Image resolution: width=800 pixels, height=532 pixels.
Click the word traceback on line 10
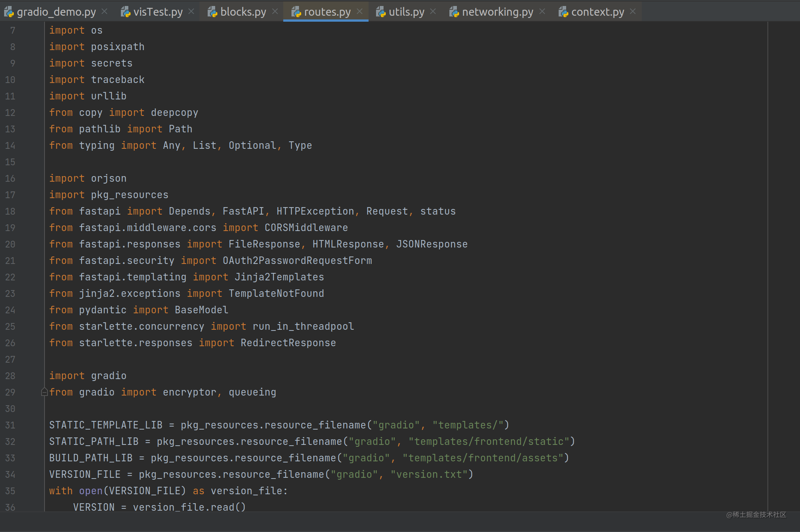(x=118, y=80)
